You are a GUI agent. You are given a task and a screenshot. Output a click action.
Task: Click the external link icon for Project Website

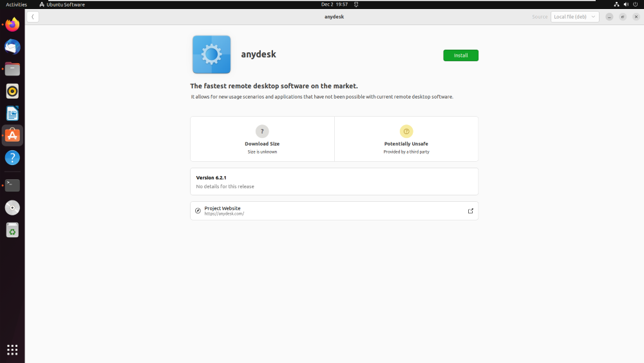coord(470,211)
